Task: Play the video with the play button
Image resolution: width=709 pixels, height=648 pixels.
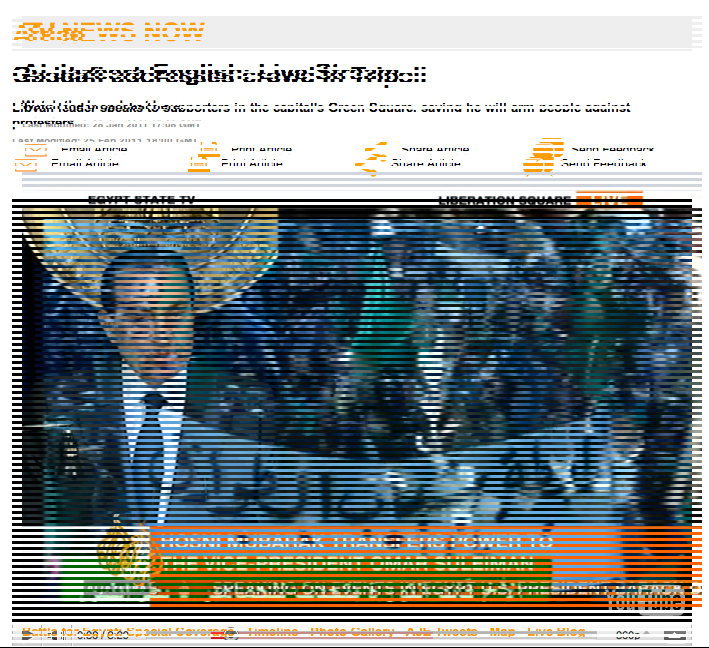Action: coord(27,635)
